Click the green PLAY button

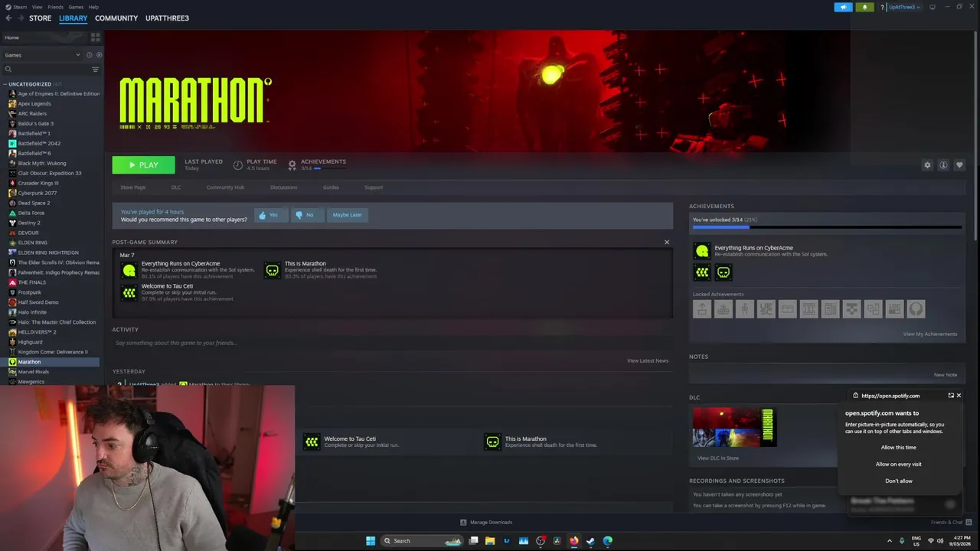pos(143,165)
